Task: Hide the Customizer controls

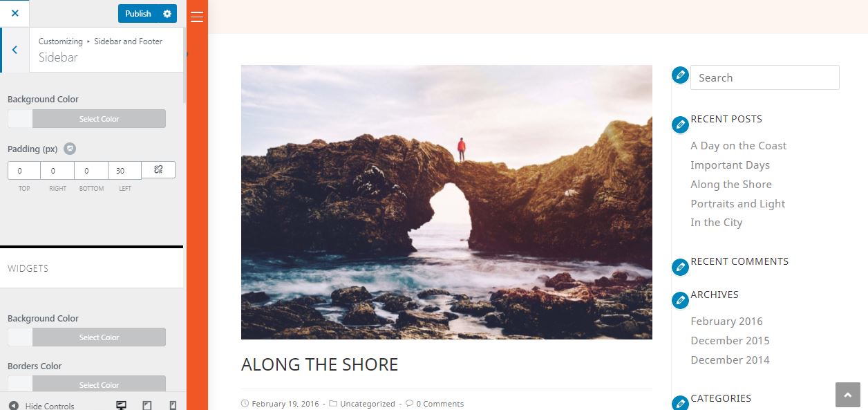Action: coord(41,406)
